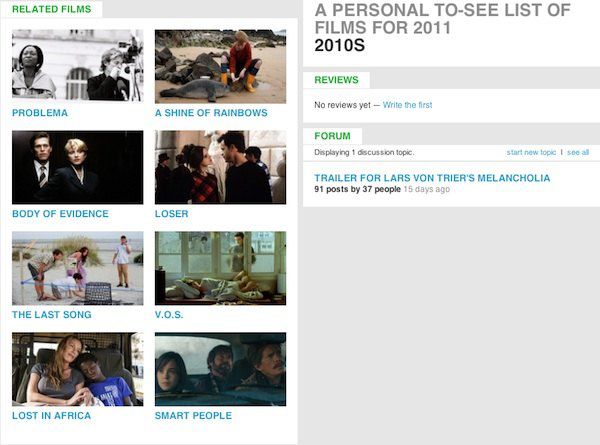The image size is (600, 445).
Task: Click the V.O.S. title link
Action: pos(169,315)
